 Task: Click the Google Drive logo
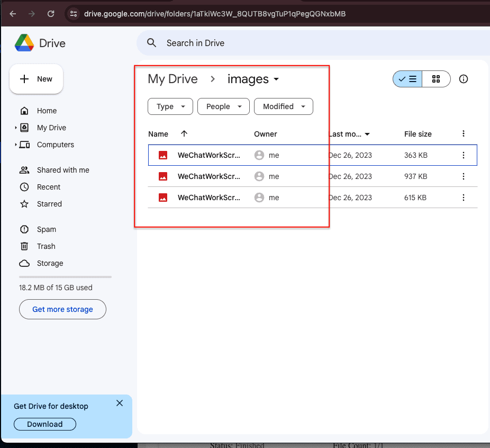click(x=24, y=43)
